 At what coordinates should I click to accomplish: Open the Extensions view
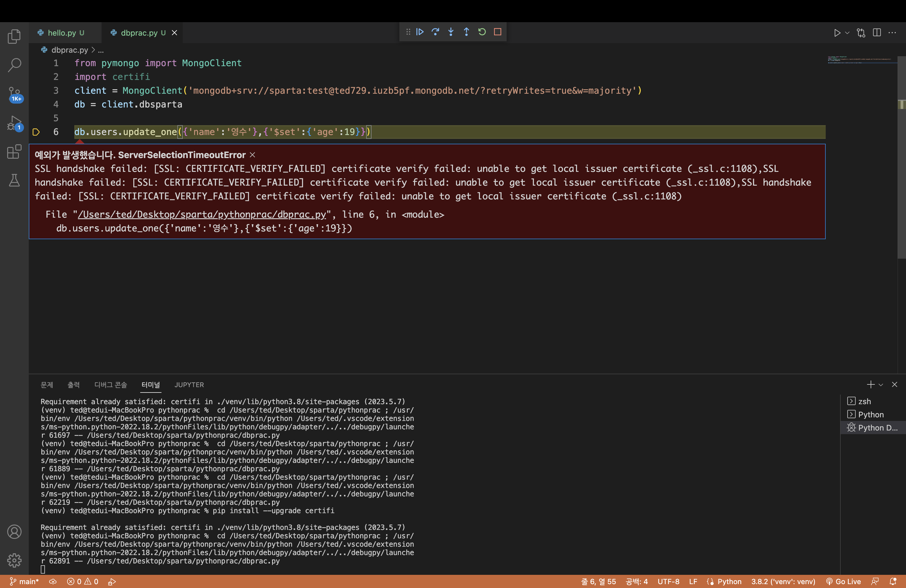pos(14,152)
